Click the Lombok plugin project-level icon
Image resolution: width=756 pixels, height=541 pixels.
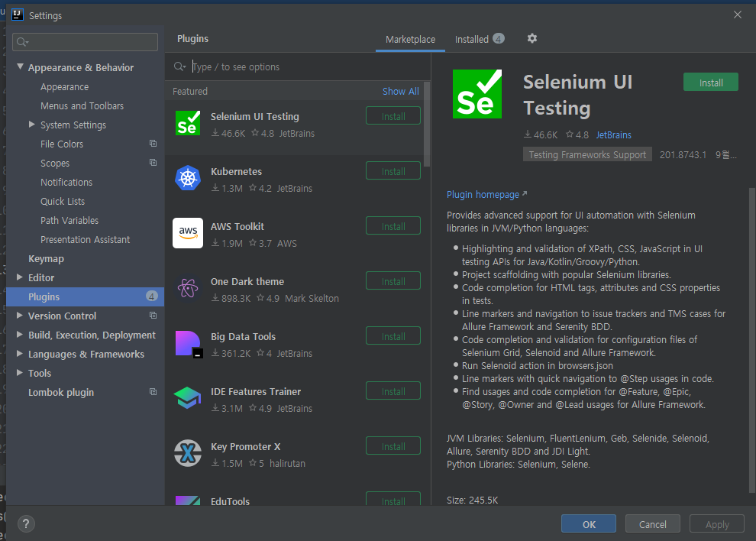click(x=153, y=391)
